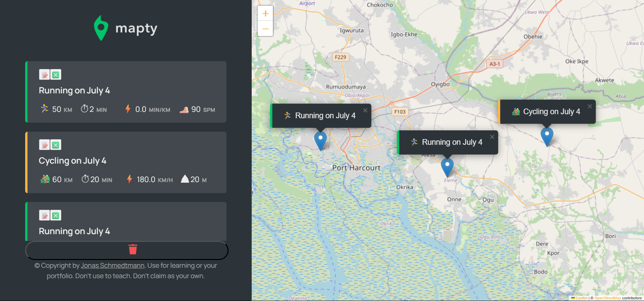Click the cyclist emoji in Cycling popup

(x=516, y=112)
